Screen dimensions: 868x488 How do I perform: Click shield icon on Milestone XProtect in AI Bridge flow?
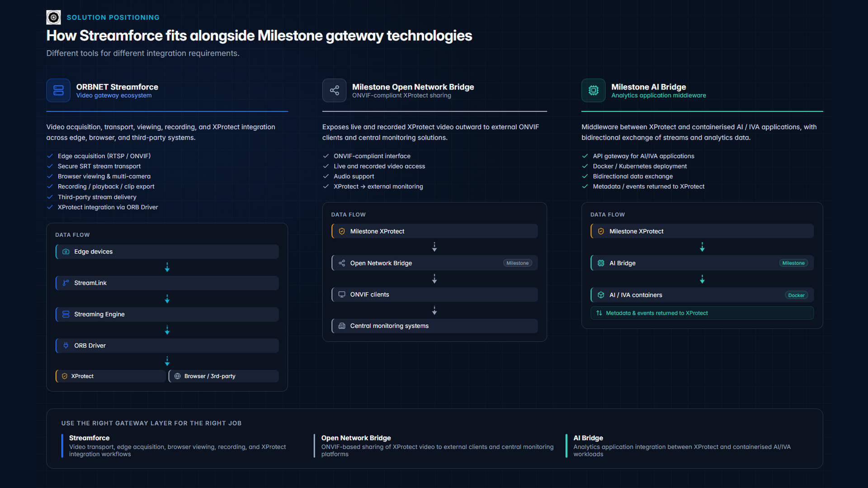(601, 231)
